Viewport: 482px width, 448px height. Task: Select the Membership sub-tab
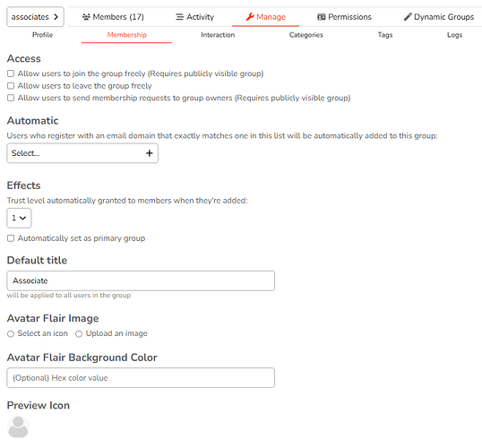click(126, 35)
